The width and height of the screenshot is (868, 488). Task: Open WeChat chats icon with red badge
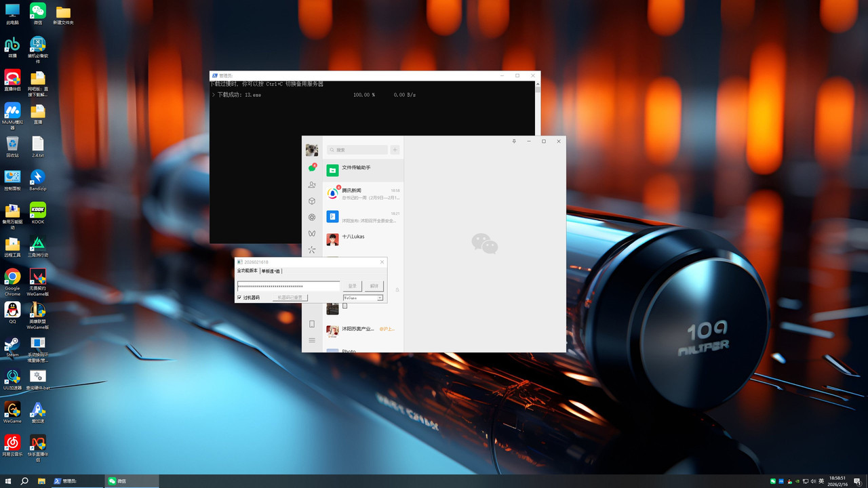pyautogui.click(x=312, y=167)
